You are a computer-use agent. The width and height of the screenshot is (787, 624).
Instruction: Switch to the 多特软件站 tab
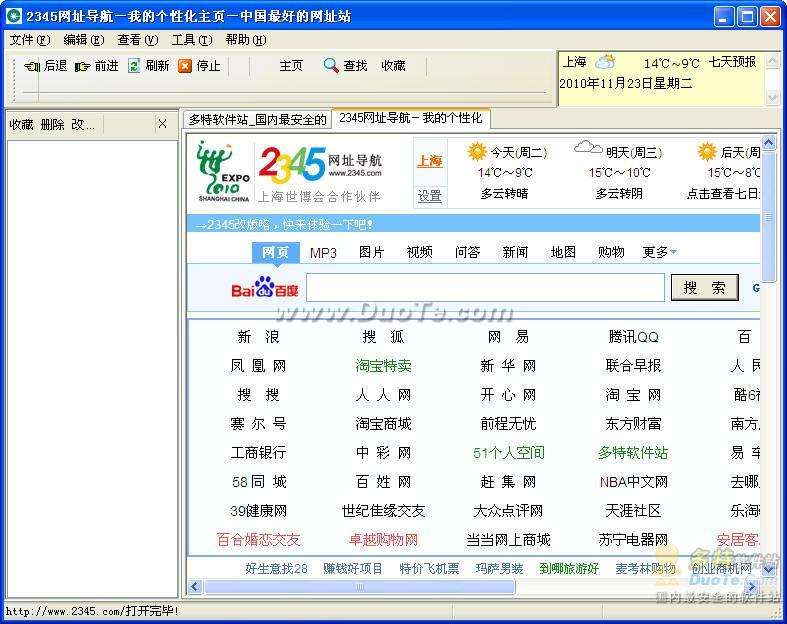[x=257, y=119]
